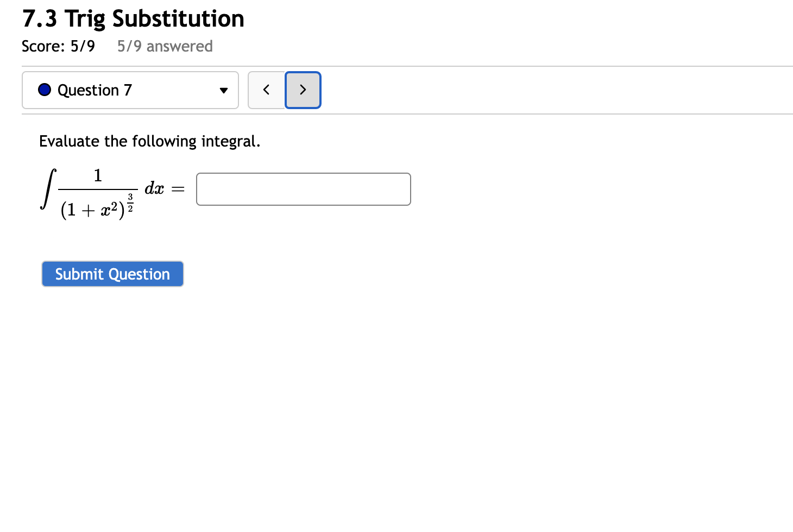Click the Score: 5/9 text
This screenshot has height=532, width=793.
[x=59, y=46]
